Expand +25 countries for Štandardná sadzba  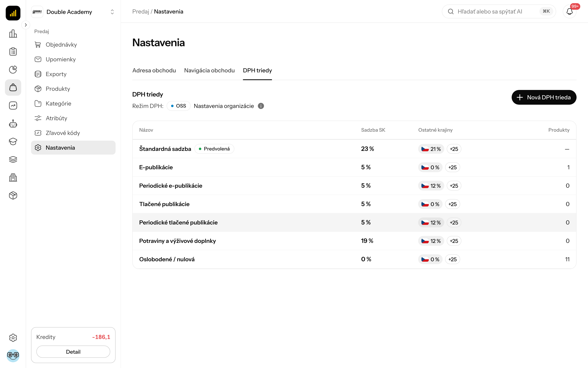pos(454,149)
